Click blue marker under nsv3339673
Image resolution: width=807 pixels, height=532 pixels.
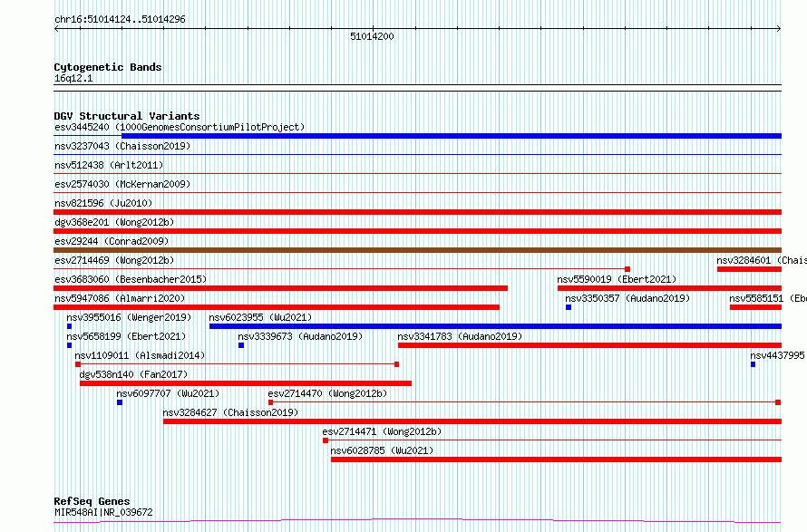coord(241,345)
